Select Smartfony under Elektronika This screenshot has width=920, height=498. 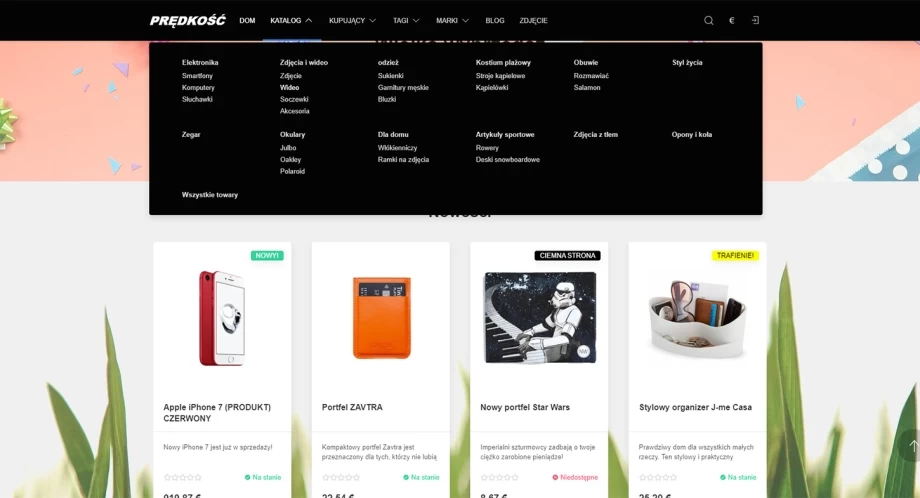[x=197, y=76]
